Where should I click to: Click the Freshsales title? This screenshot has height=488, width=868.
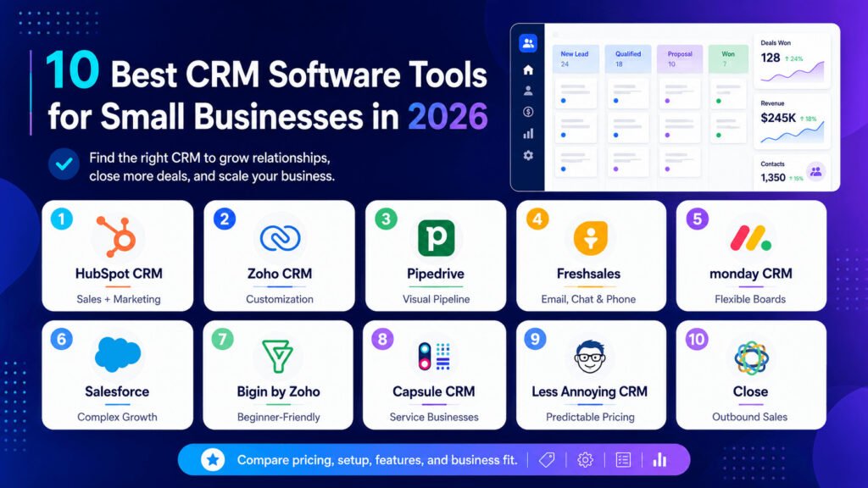tap(588, 274)
